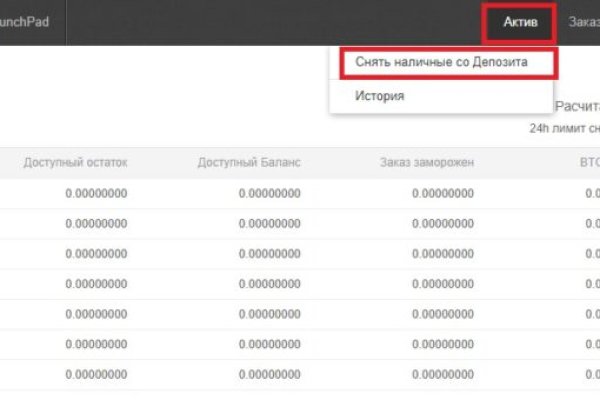Open the Заказ item in top navigation
Viewport: 600px width, 400px height.
coord(583,22)
